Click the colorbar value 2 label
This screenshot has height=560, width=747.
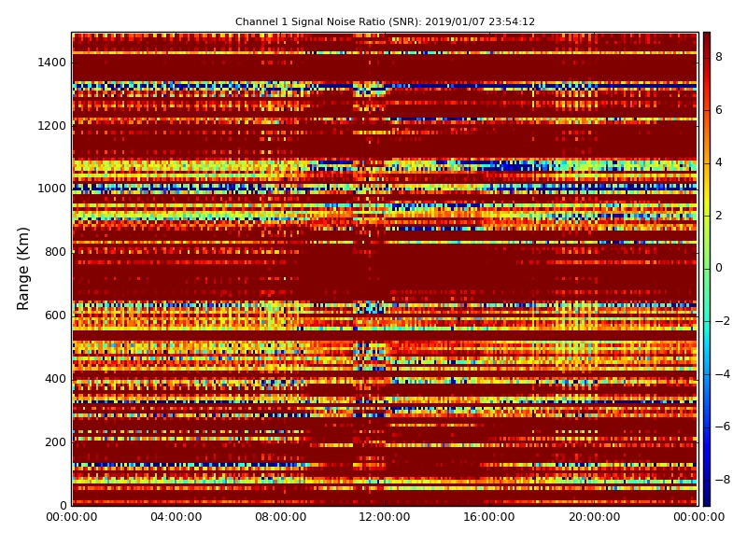pyautogui.click(x=719, y=216)
